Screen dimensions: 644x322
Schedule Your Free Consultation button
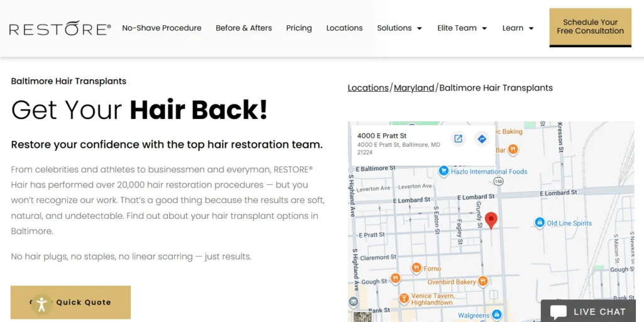pos(590,28)
